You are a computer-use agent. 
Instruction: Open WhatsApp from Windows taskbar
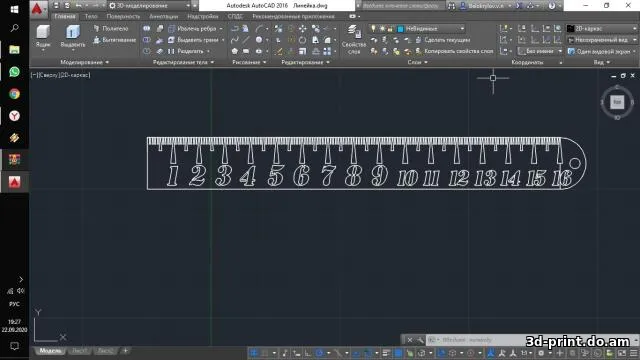point(14,72)
